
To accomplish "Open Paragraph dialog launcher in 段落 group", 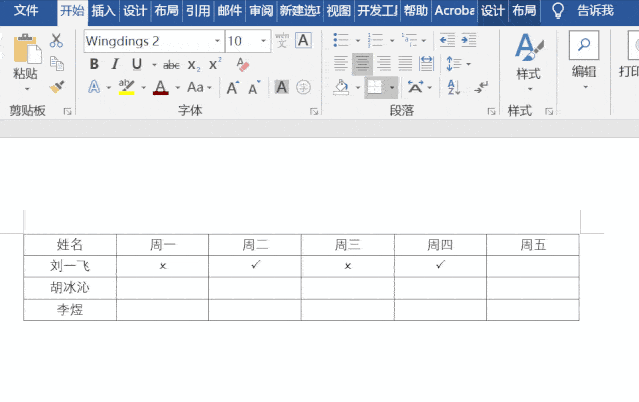I will (491, 111).
